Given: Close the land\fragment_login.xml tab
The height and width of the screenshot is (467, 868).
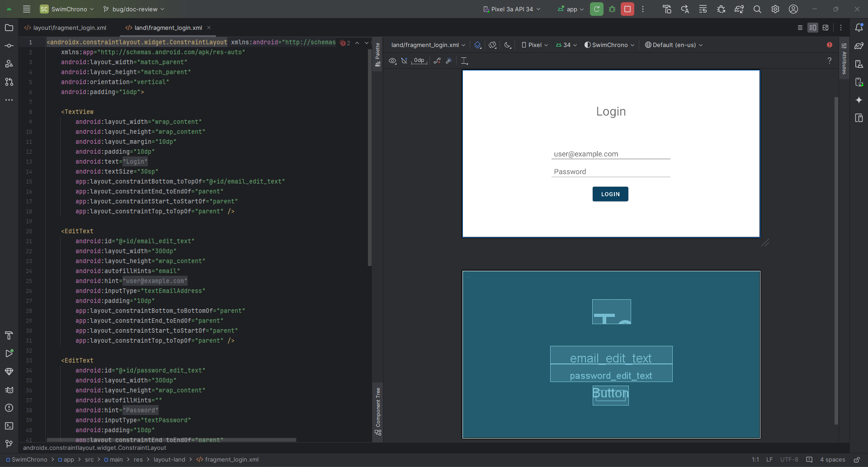Looking at the screenshot, I should pos(209,28).
